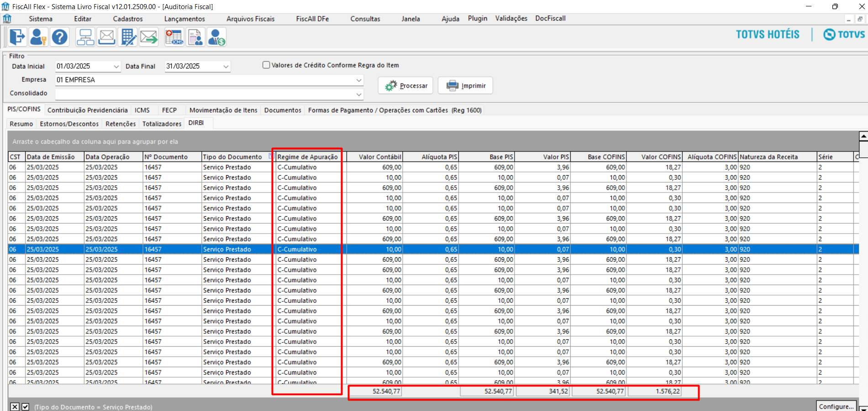
Task: Click the grid vertical scrollbar up arrow
Action: point(863,136)
